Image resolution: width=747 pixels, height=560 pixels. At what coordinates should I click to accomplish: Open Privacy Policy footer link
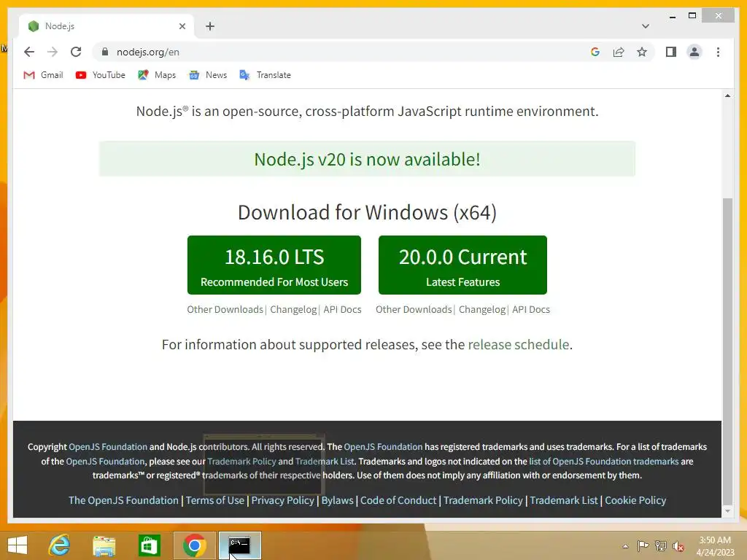(282, 500)
